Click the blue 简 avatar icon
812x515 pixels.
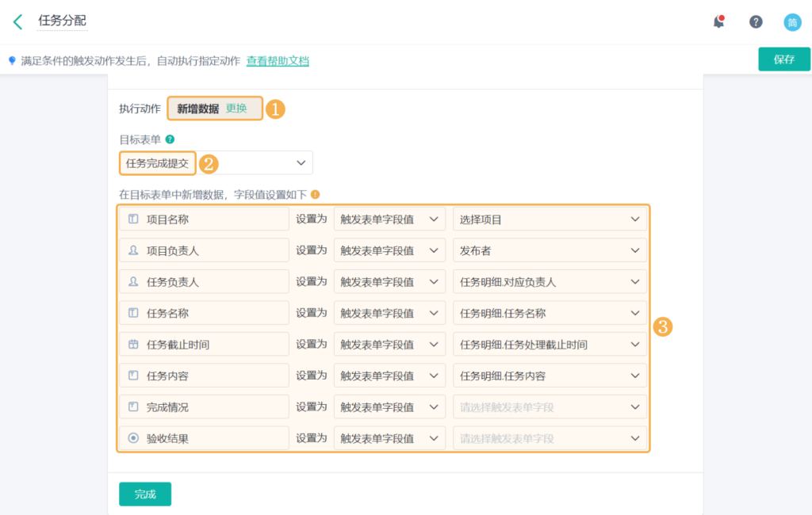click(x=792, y=21)
